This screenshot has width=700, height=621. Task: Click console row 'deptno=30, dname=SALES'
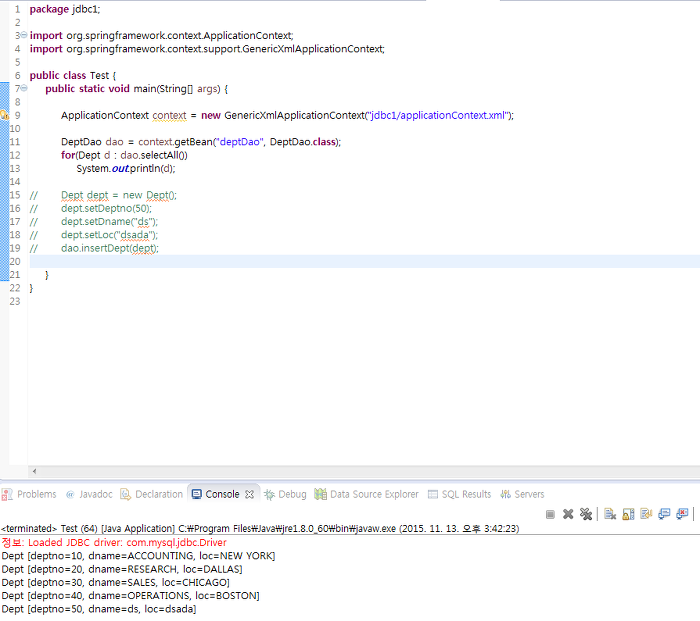pyautogui.click(x=116, y=583)
